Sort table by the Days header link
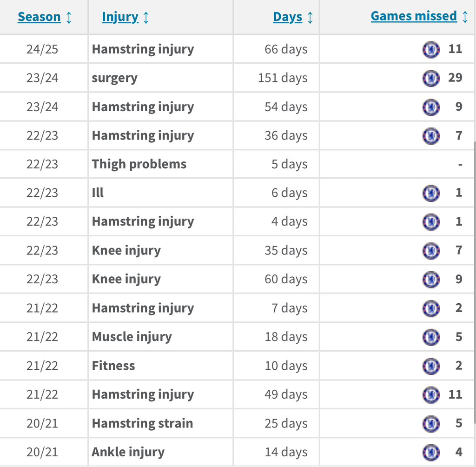Viewport: 476px width, 467px height. coord(288,17)
